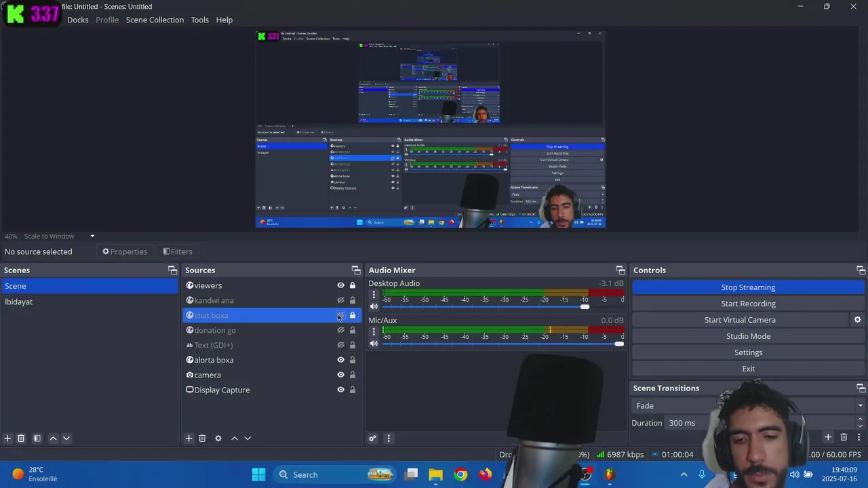Mute Desktop Audio speaker icon

coord(374,307)
